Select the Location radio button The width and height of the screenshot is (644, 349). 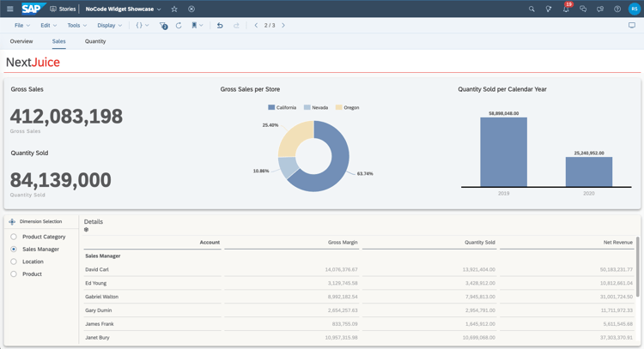point(14,262)
